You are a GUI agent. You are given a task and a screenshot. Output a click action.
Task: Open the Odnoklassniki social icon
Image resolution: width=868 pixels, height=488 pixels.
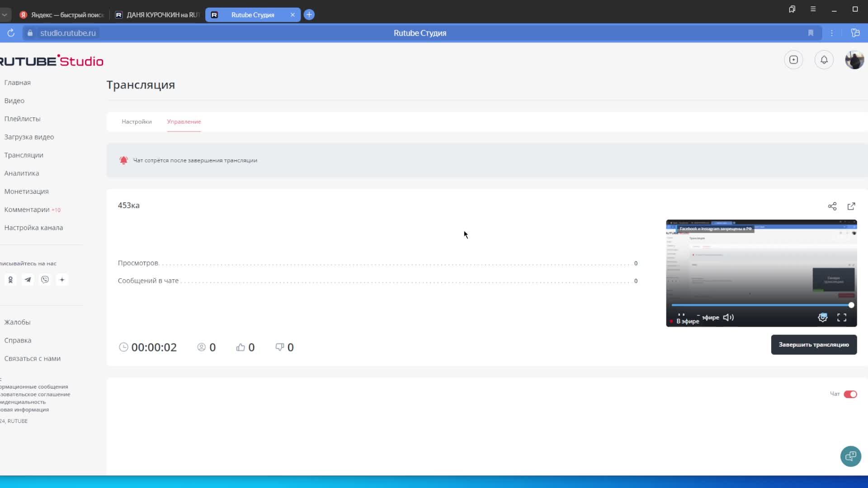[10, 280]
